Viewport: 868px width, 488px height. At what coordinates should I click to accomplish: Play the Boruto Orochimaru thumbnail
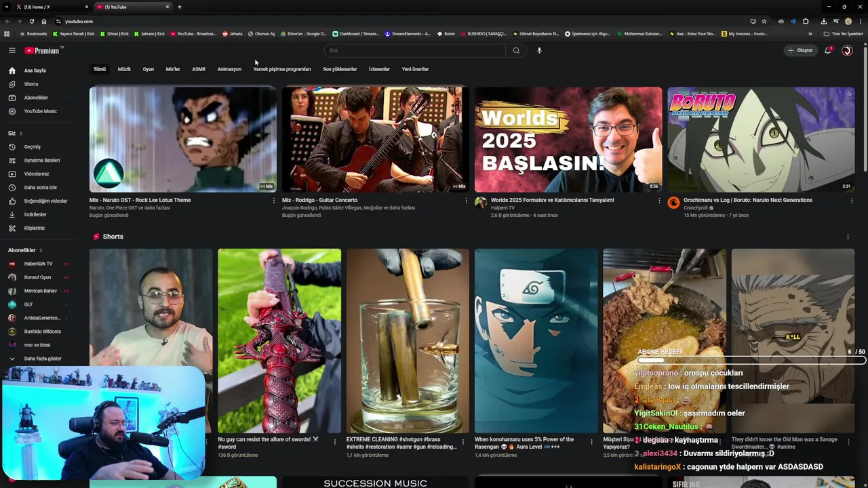tap(761, 140)
